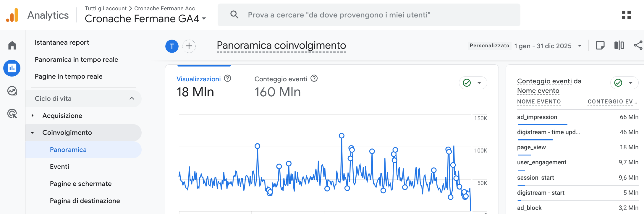
Task: Select the Reports icon in left rail
Action: pos(12,68)
